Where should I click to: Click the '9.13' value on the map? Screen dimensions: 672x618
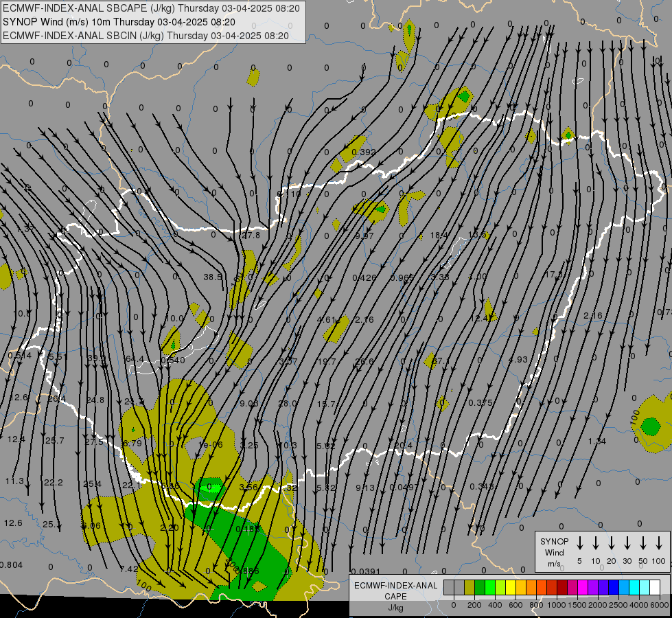point(365,488)
